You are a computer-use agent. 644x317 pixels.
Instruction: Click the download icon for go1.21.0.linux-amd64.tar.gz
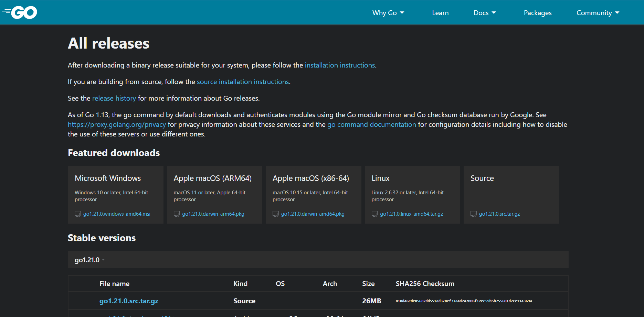click(x=375, y=214)
